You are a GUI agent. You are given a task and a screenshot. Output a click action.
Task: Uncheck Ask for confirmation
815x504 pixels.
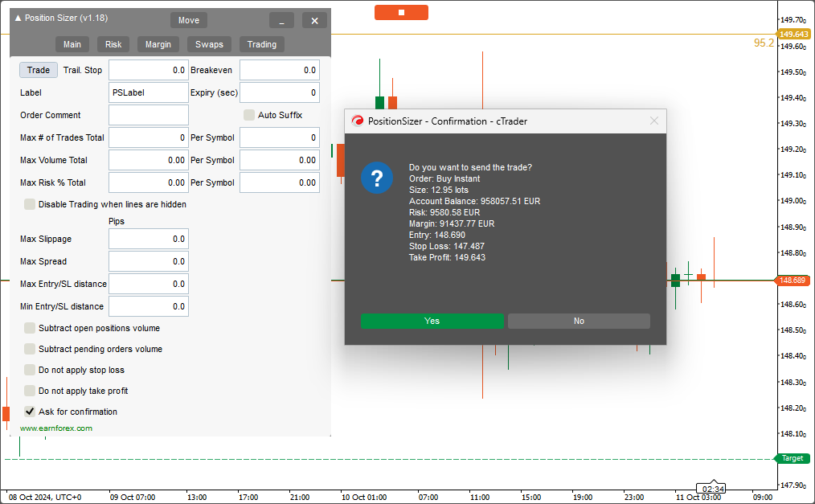pyautogui.click(x=30, y=412)
